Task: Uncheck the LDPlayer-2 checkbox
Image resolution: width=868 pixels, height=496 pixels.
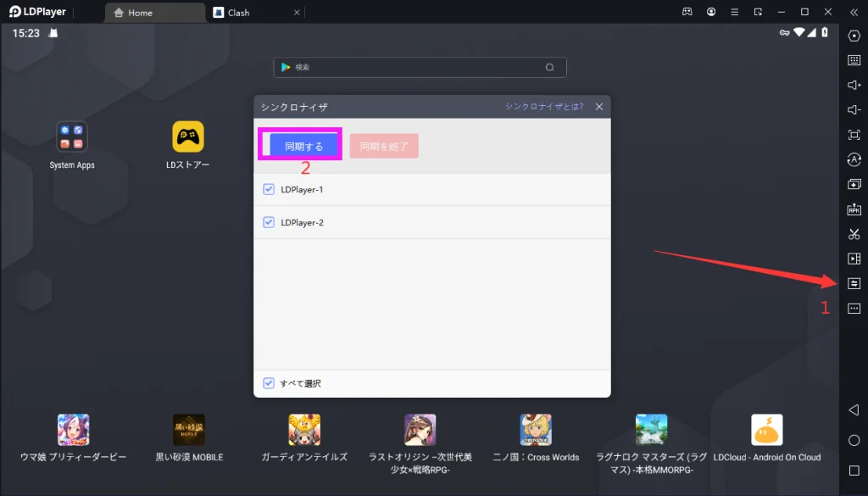Action: tap(269, 222)
